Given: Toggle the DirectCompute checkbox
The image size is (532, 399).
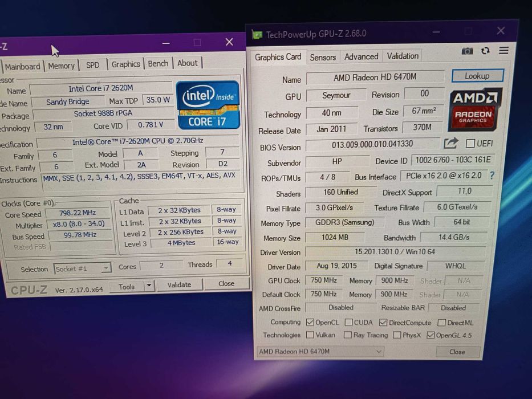Looking at the screenshot, I should pos(383,322).
